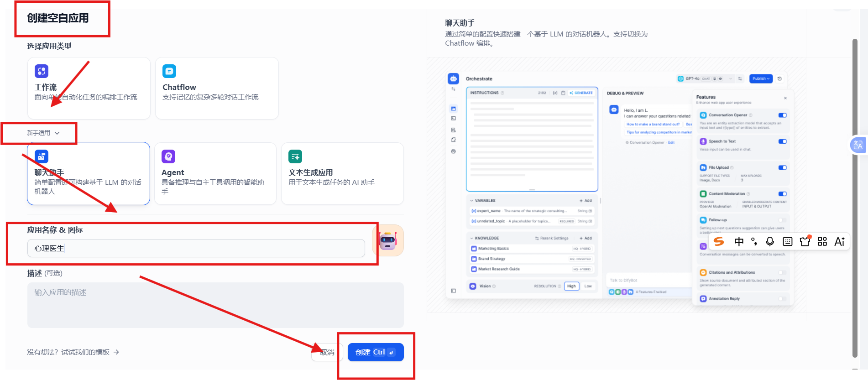Screen dimensions: 868x380
Task: Click the GENERATE instructions button
Action: (581, 93)
